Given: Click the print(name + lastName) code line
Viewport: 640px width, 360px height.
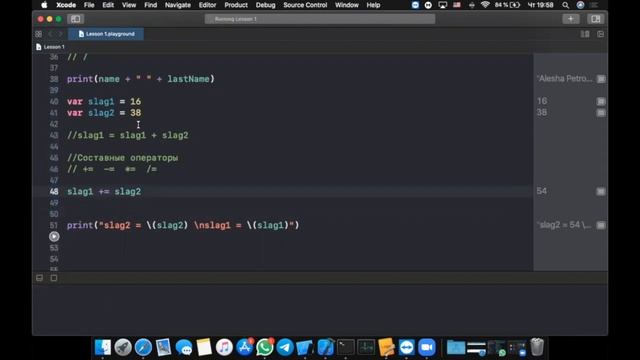Looking at the screenshot, I should pyautogui.click(x=141, y=79).
